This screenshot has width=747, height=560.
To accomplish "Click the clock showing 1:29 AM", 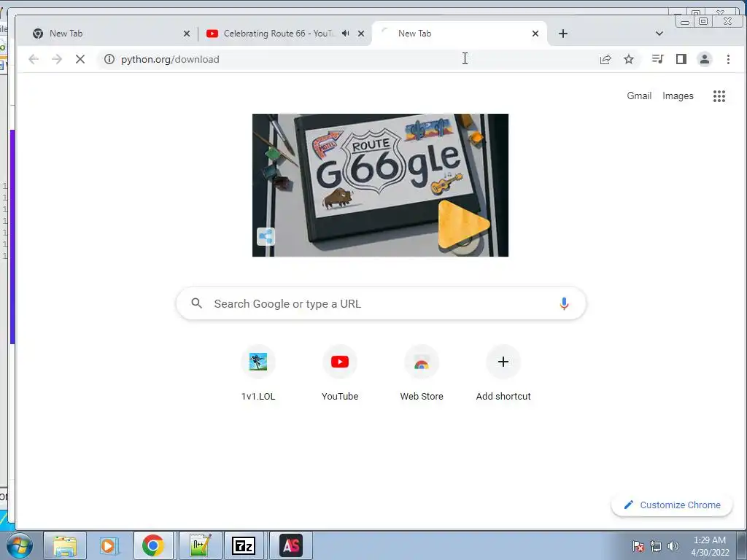I will [x=710, y=545].
